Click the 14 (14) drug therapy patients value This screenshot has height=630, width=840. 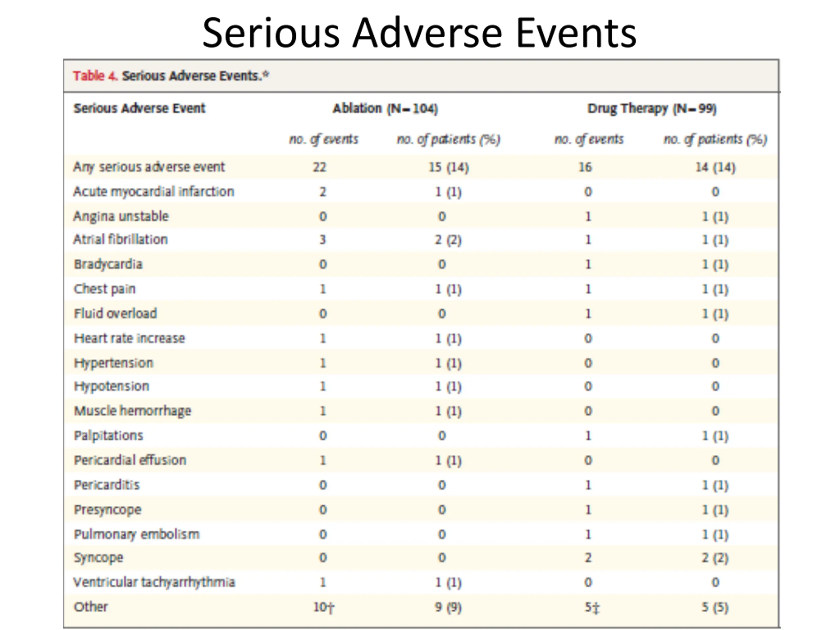click(x=715, y=167)
